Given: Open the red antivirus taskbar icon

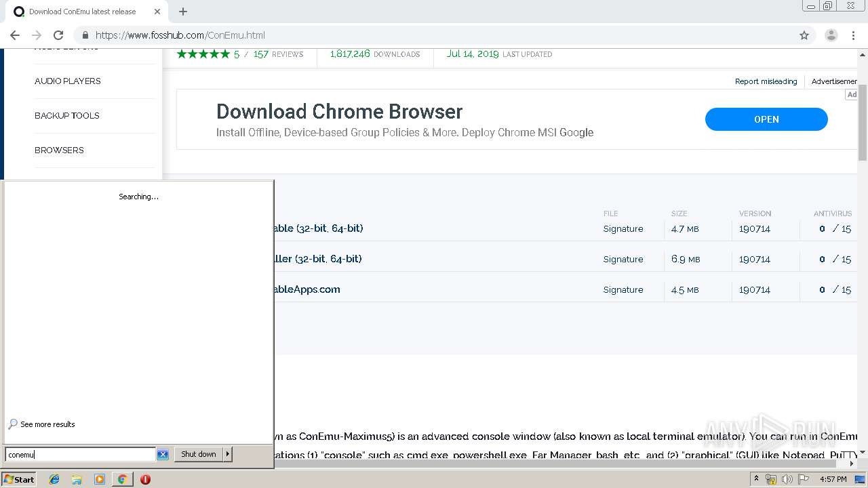Looking at the screenshot, I should point(145,479).
